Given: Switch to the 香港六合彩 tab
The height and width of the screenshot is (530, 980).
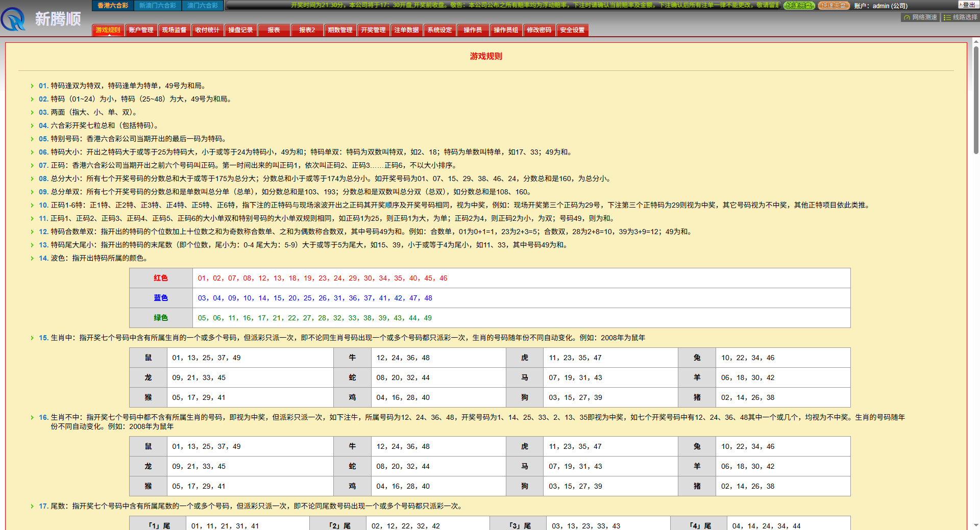Looking at the screenshot, I should pos(113,6).
